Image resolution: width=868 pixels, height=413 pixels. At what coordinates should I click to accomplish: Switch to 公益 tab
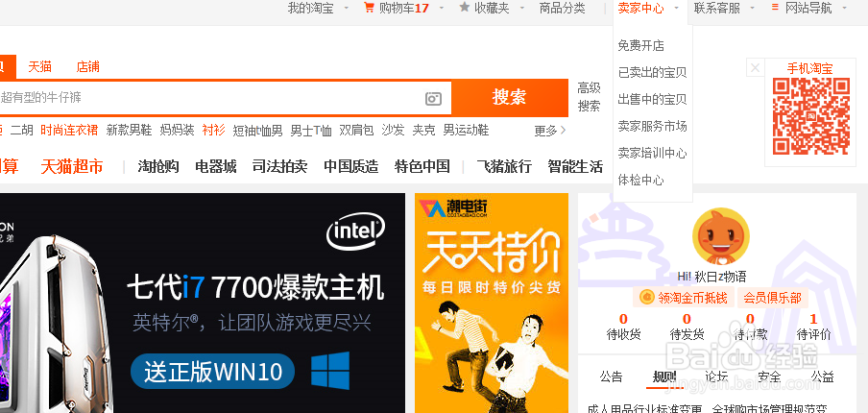click(823, 377)
